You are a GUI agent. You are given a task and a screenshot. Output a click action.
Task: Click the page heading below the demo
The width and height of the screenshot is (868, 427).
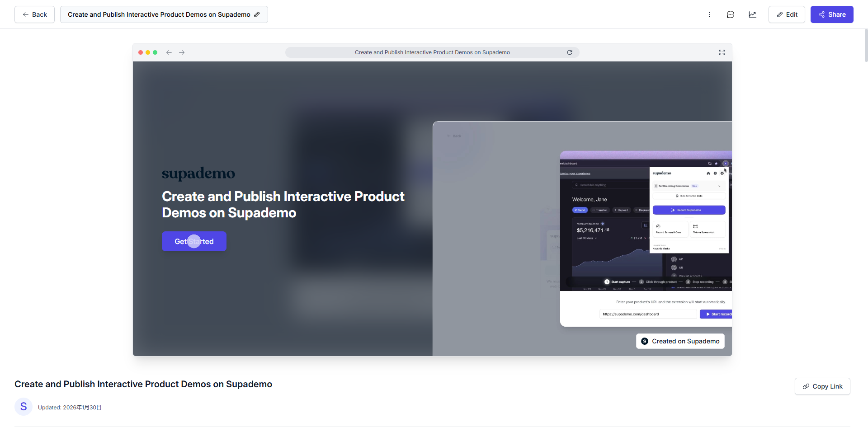[143, 384]
